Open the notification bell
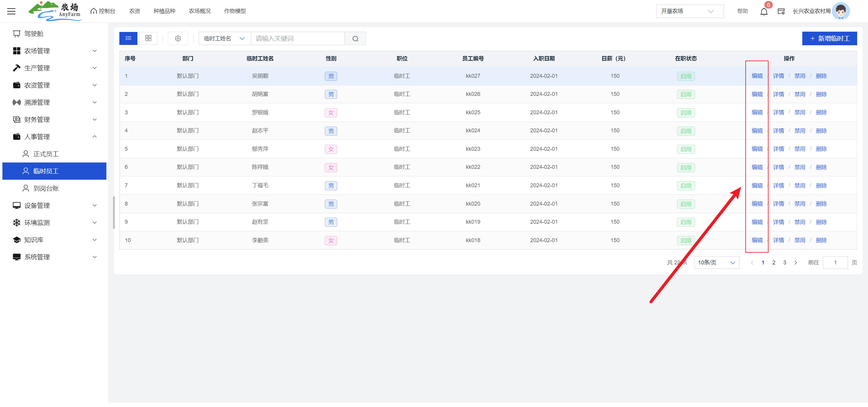868x407 pixels. pyautogui.click(x=763, y=11)
